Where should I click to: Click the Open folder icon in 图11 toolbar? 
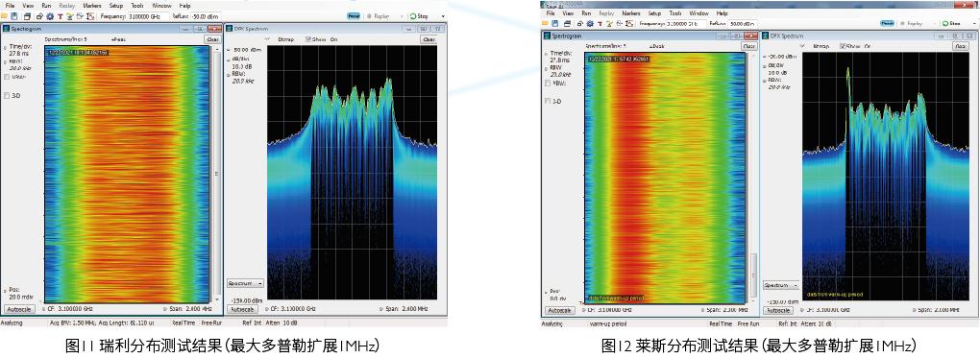point(5,15)
